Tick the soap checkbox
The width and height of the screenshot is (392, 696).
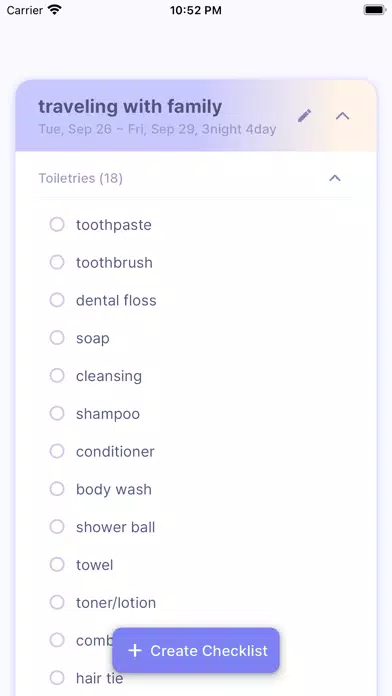57,338
